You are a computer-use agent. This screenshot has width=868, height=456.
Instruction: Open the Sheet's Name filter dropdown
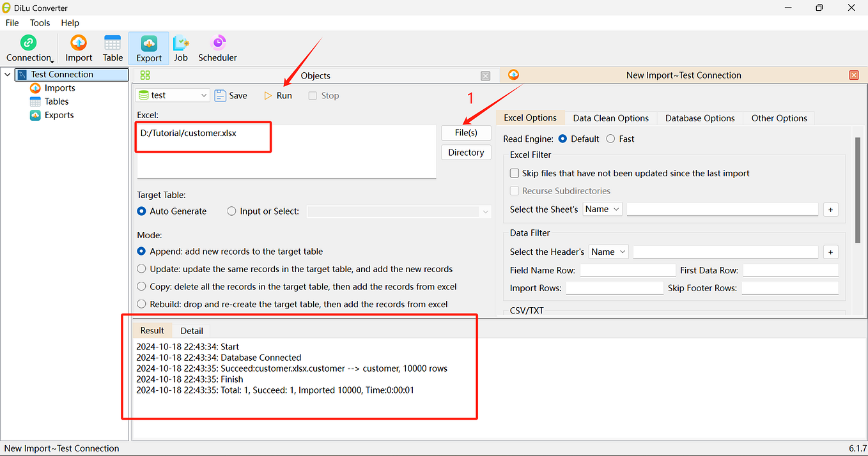click(601, 209)
